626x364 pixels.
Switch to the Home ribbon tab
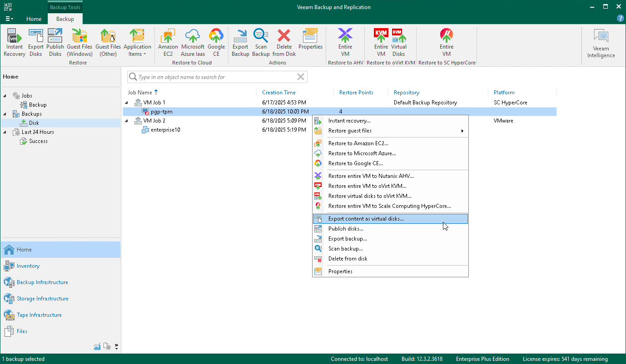coord(34,19)
